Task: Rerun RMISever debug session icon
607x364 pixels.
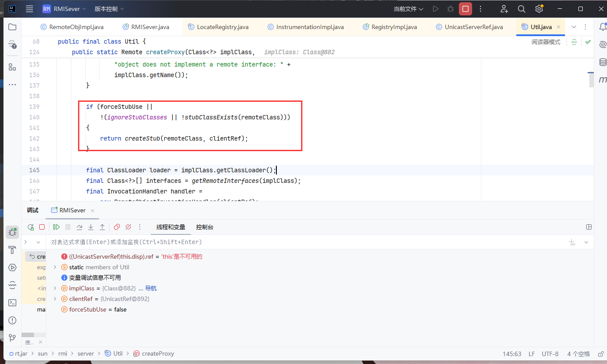Action: 31,227
